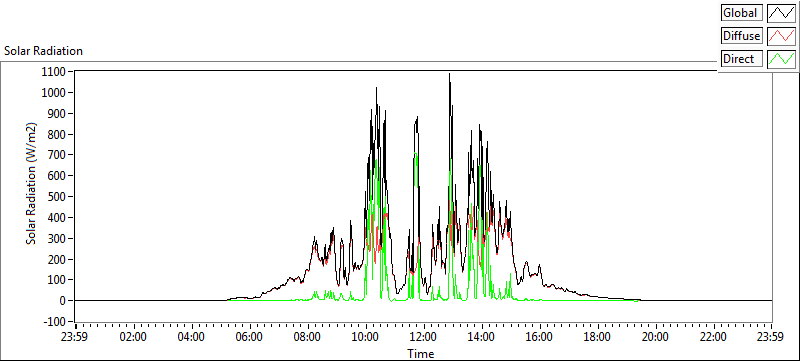Click the 02:00 time axis label

pyautogui.click(x=134, y=337)
